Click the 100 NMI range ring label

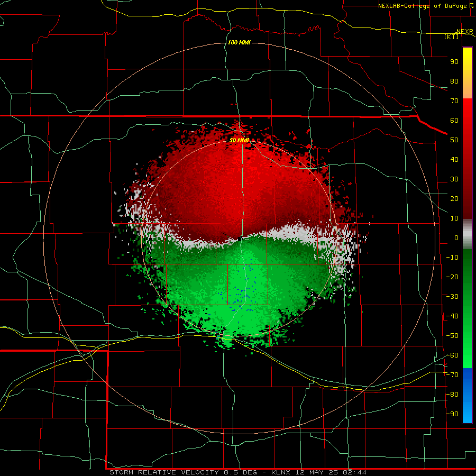[239, 42]
